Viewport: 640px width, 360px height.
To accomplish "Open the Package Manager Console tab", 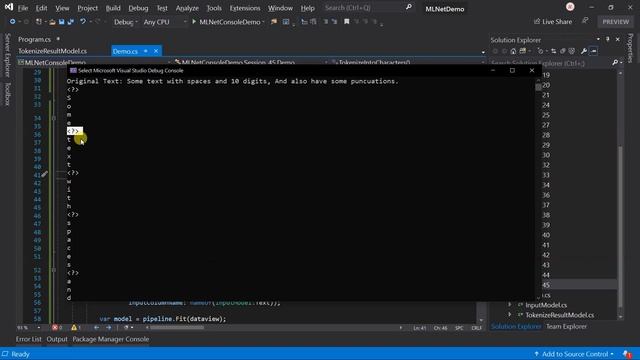I will click(x=111, y=339).
